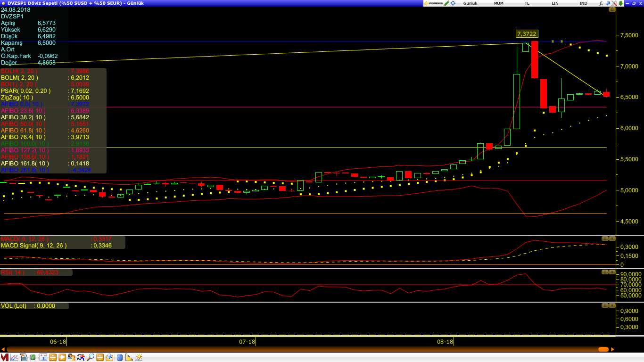Open the running man icon

[x=81, y=357]
